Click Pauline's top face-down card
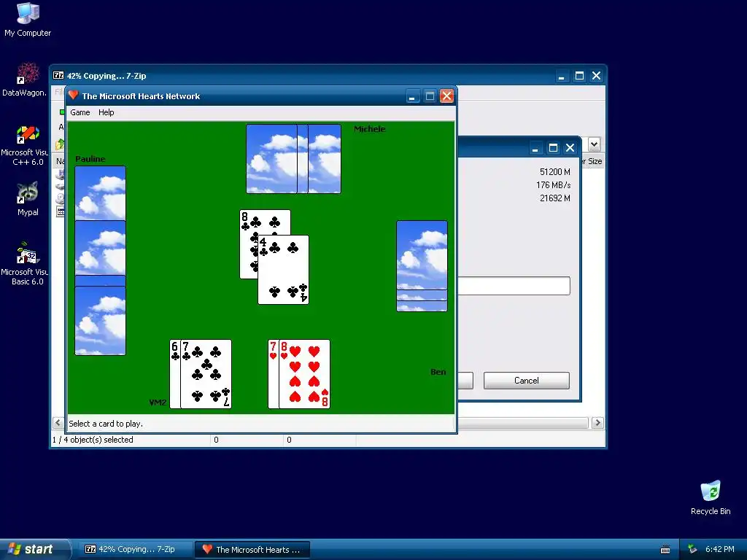This screenshot has width=747, height=560. point(101,192)
